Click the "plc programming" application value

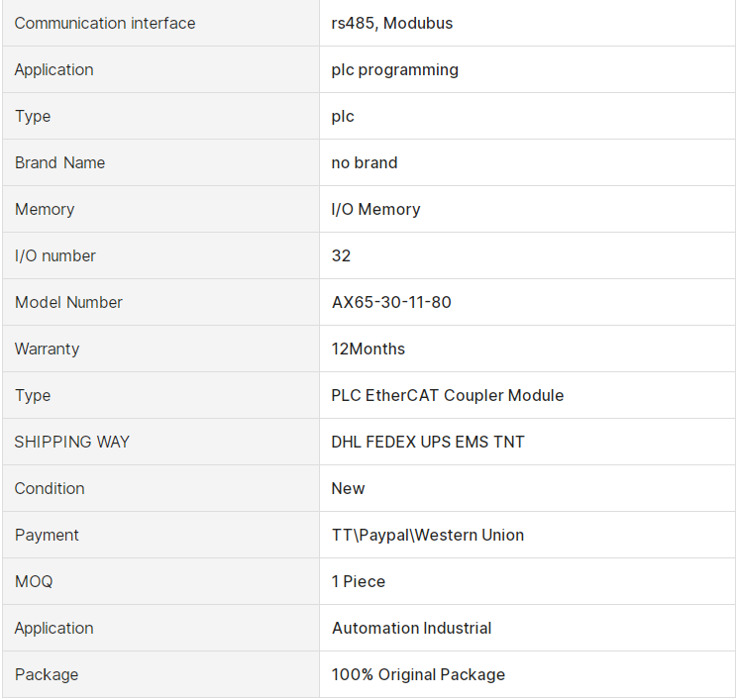[395, 69]
